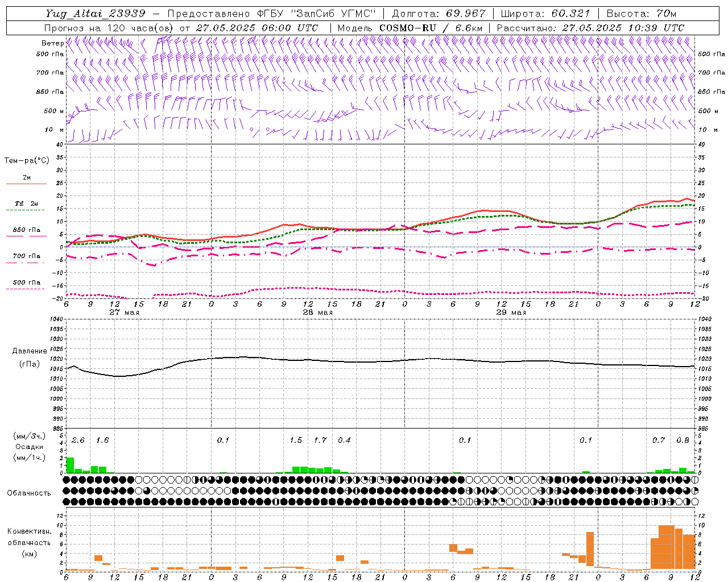
Task: Click the tallest orange convective cloud bar
Action: (667, 547)
